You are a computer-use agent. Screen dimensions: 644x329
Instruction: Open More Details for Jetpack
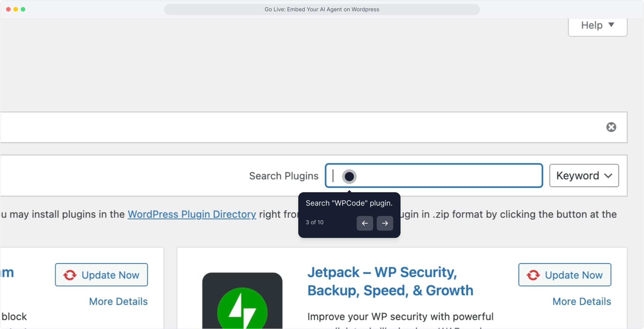(x=582, y=302)
